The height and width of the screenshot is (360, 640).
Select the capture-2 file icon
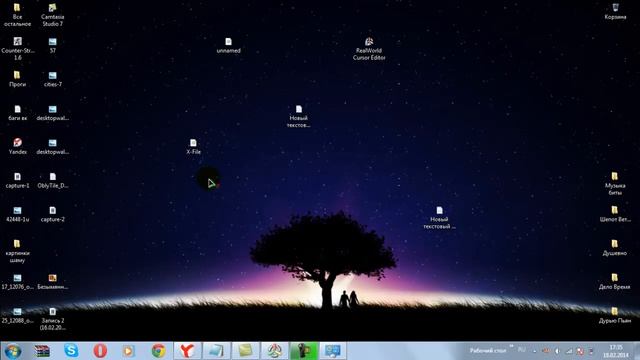coord(53,214)
